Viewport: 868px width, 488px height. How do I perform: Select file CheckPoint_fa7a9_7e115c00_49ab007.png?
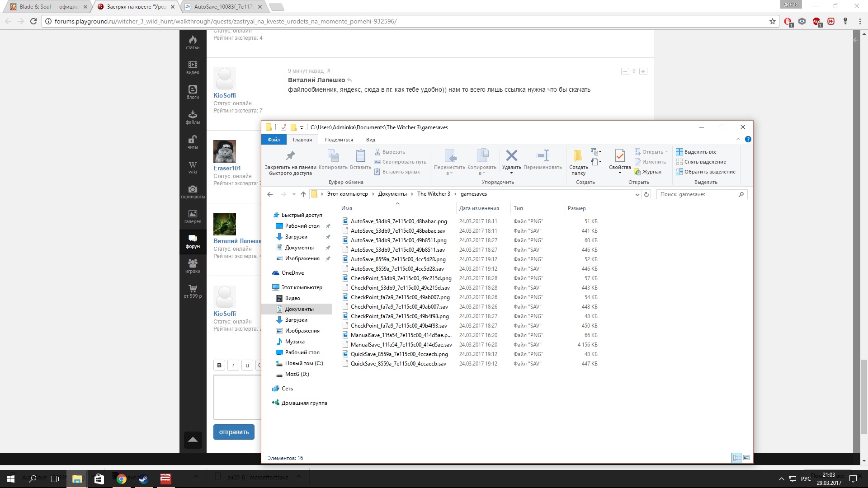coord(400,297)
